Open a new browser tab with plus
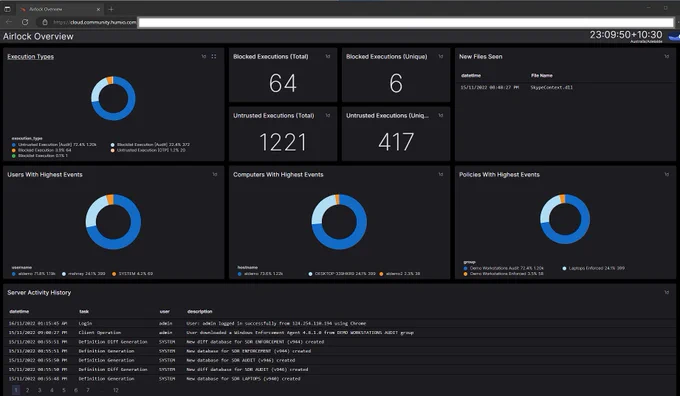 coord(111,9)
